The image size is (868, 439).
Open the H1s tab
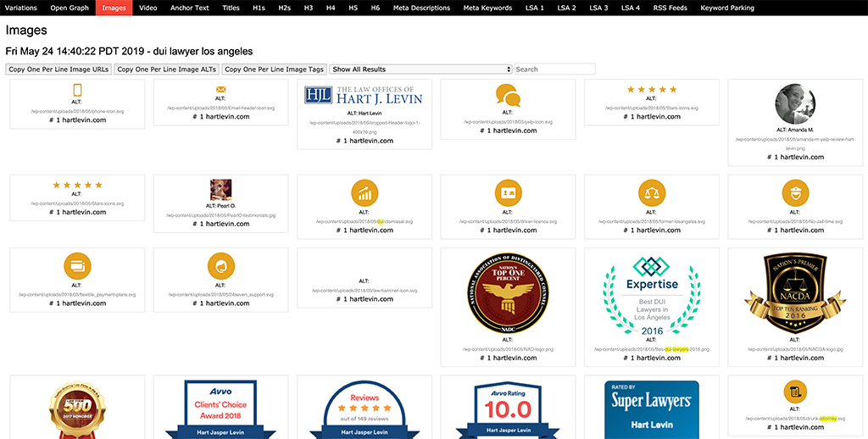tap(259, 8)
